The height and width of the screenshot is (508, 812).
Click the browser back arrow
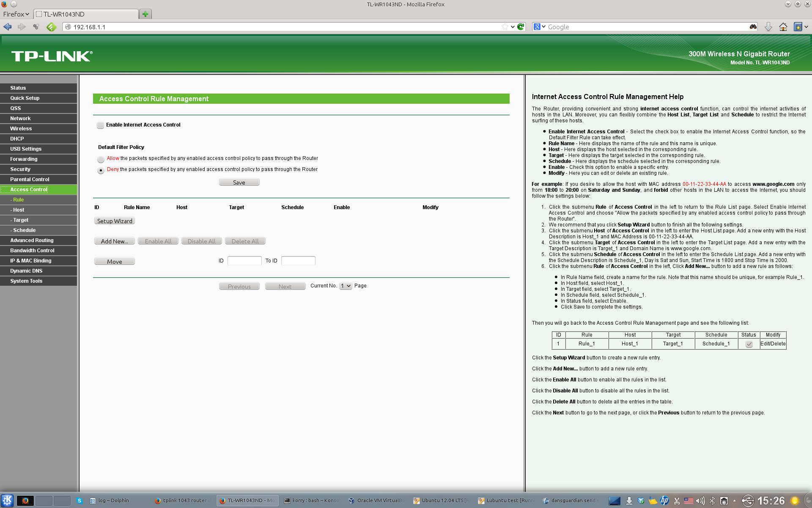(8, 27)
